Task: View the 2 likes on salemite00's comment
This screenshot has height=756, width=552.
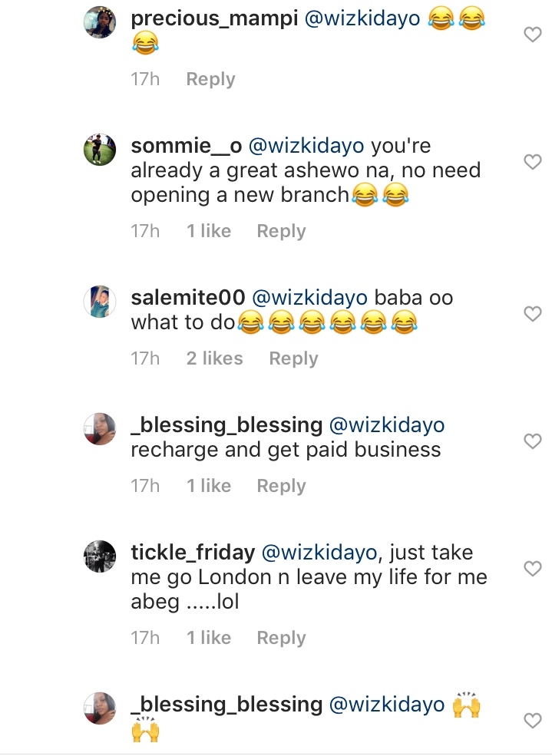Action: click(x=214, y=358)
